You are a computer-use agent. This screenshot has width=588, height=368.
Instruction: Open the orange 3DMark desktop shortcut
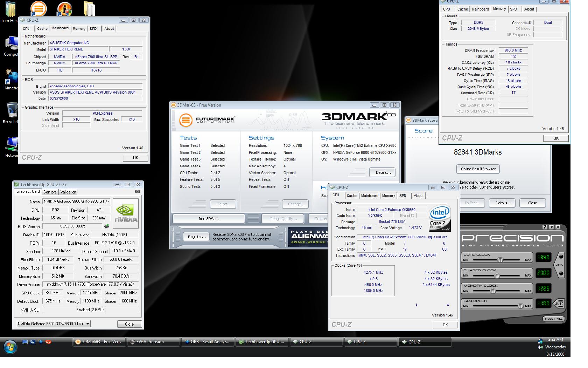[x=38, y=8]
